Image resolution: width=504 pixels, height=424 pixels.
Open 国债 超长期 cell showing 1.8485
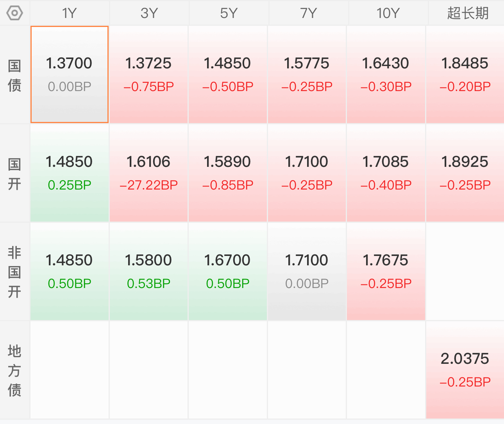click(x=465, y=75)
